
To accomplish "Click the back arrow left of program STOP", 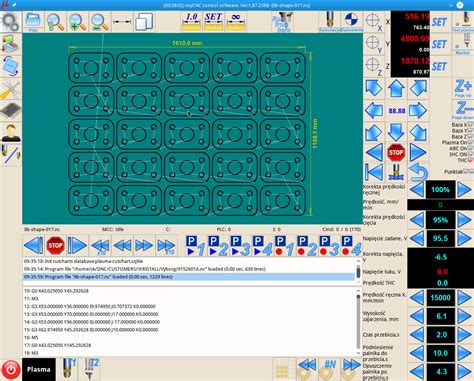I will 33,246.
